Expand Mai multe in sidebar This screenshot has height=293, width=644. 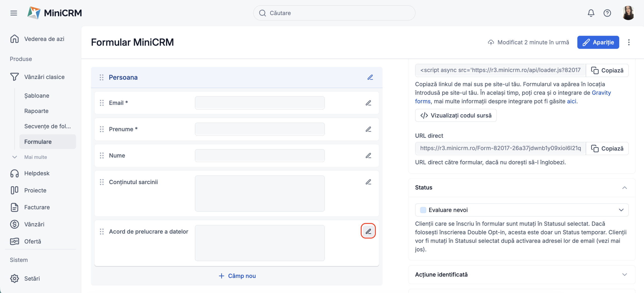click(x=35, y=157)
